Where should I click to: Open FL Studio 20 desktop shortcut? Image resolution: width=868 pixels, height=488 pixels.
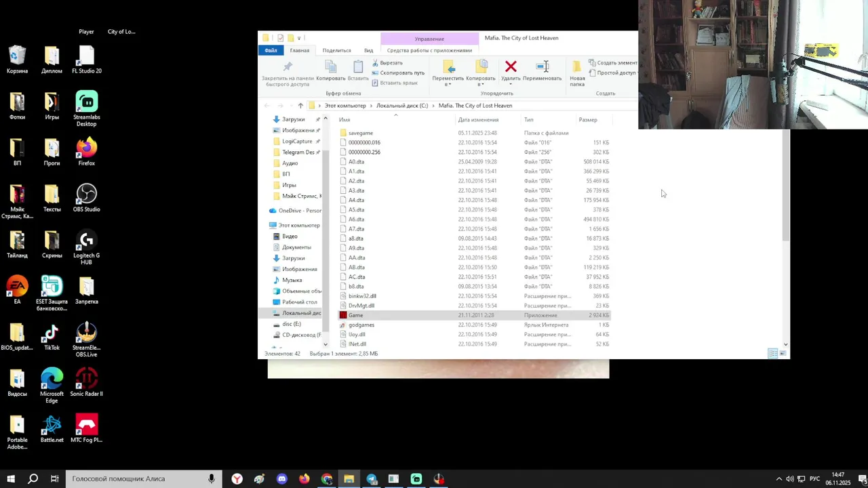tap(86, 60)
